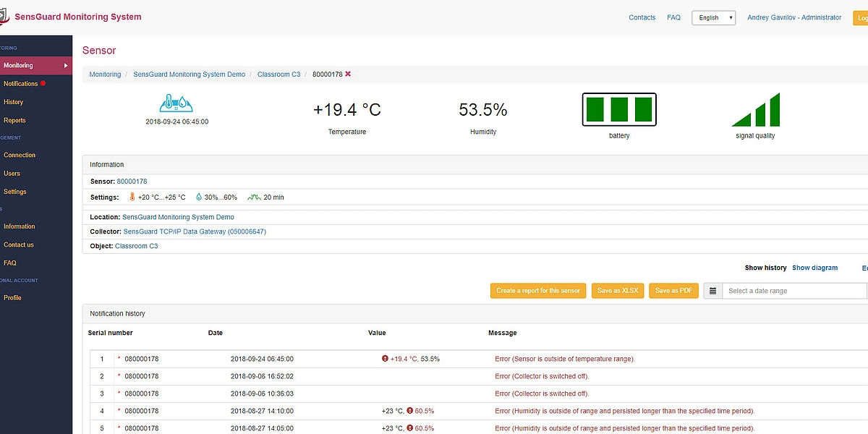
Task: Click the Message column header
Action: (x=502, y=333)
